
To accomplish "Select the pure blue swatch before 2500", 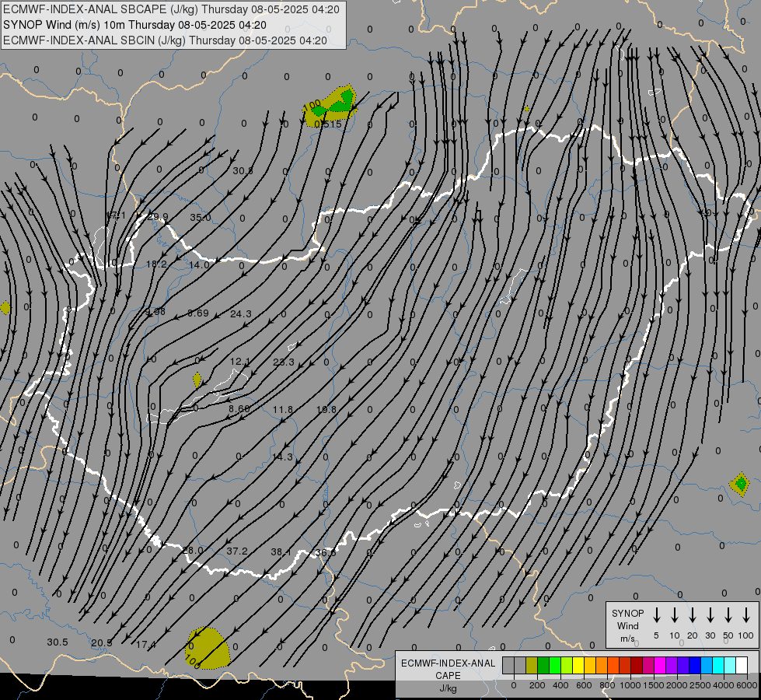I will [694, 665].
